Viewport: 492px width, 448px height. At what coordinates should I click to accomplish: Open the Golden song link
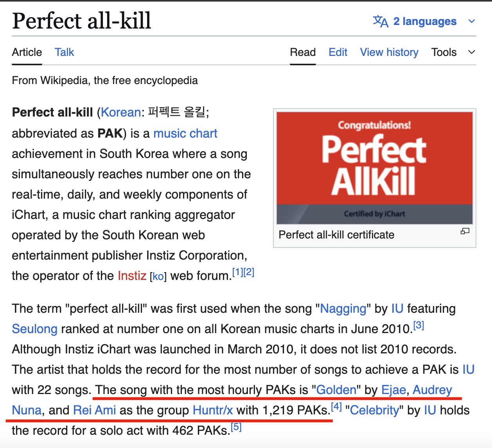pyautogui.click(x=336, y=390)
